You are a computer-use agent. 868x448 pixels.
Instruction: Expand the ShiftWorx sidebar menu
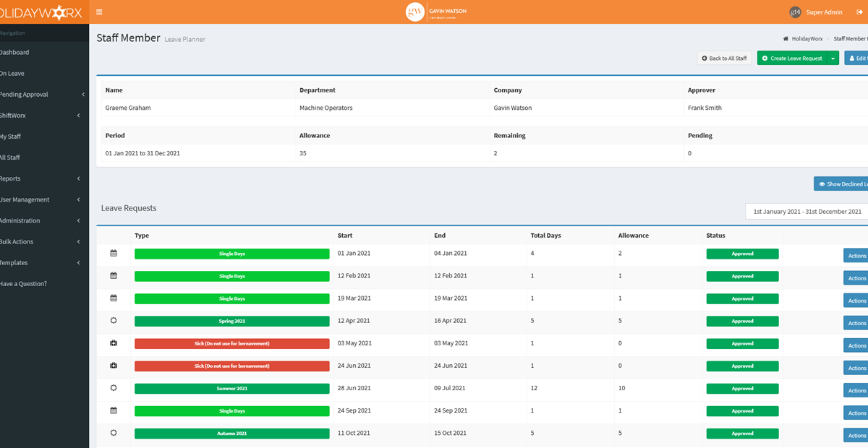[x=44, y=116]
